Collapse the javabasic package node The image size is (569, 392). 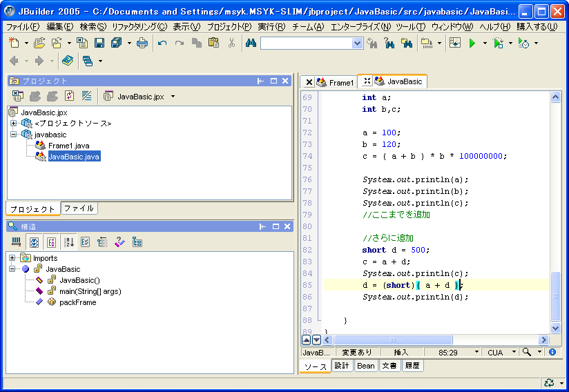coord(13,135)
